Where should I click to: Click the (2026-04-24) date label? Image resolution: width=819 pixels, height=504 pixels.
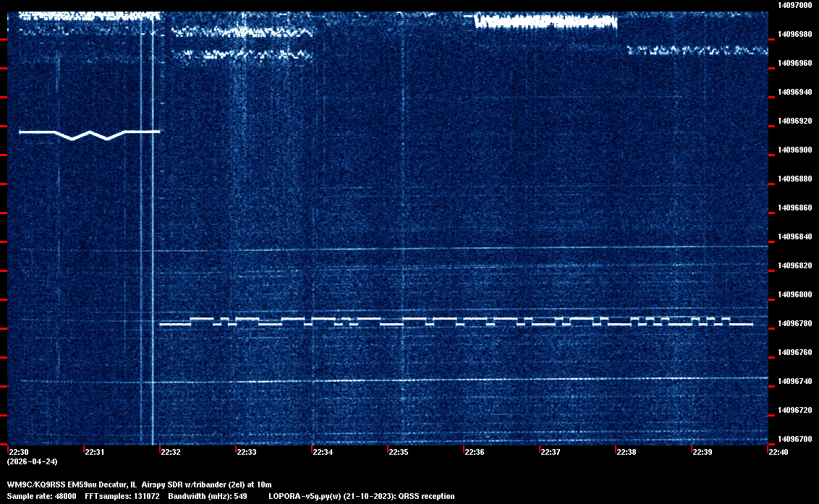(x=32, y=461)
